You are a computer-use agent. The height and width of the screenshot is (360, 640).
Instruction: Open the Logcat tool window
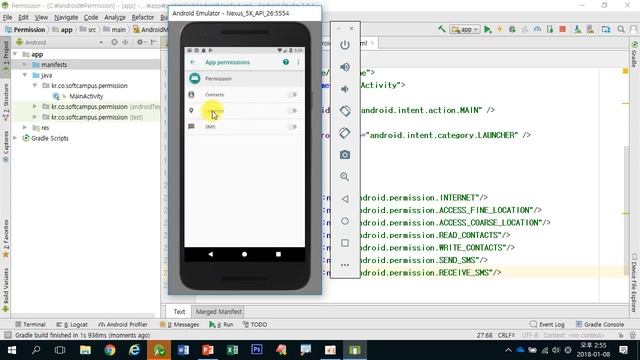coord(72,324)
